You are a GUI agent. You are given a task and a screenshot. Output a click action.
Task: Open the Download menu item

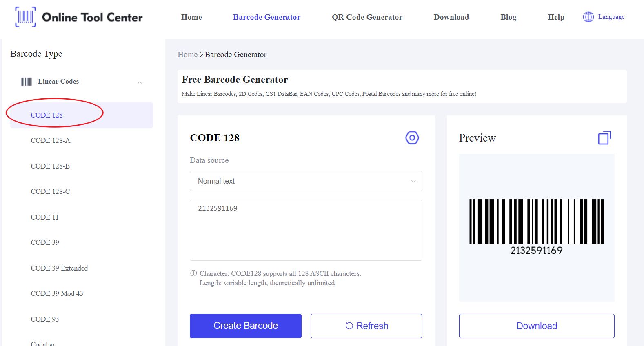pos(451,17)
